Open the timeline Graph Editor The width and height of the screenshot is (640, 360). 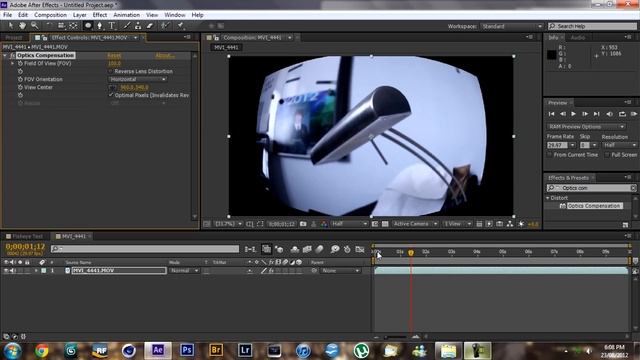click(360, 249)
